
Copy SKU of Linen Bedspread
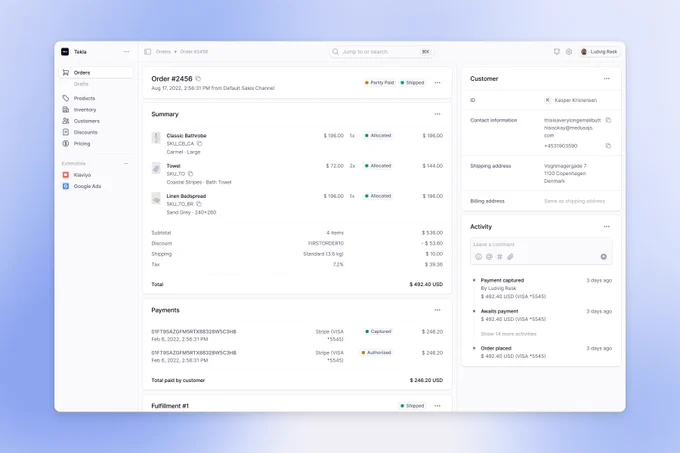(x=199, y=204)
